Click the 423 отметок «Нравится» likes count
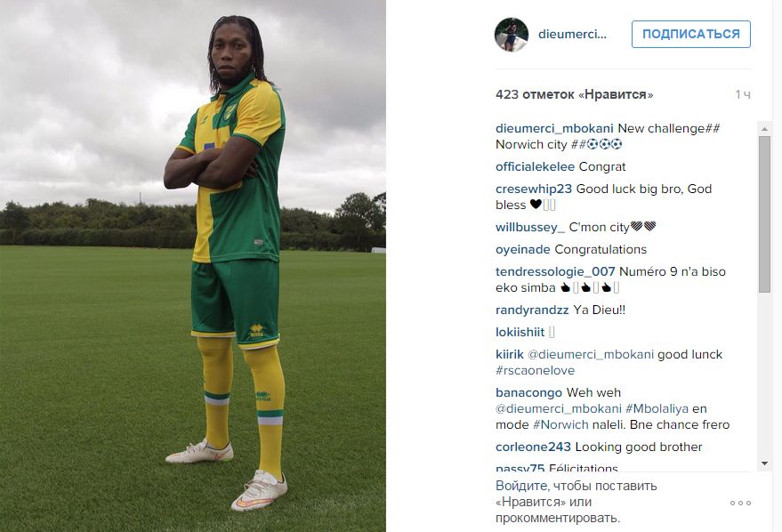The width and height of the screenshot is (782, 532). (x=574, y=94)
